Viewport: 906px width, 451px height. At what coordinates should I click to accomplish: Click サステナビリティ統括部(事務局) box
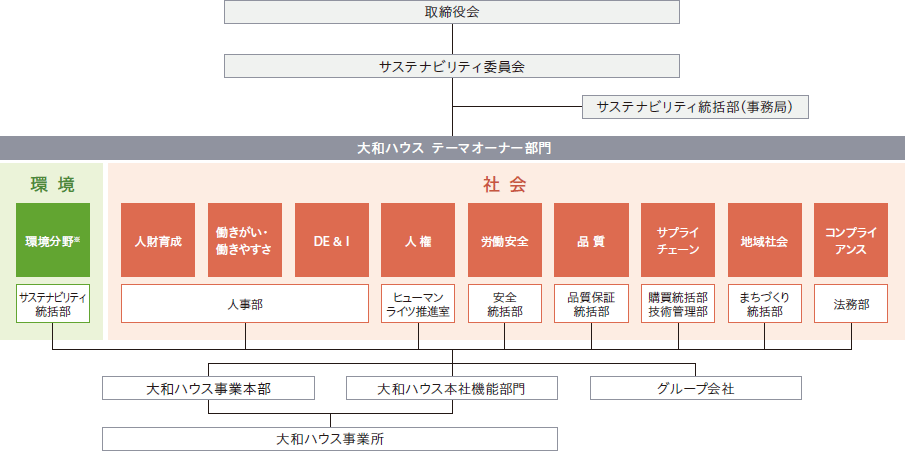click(694, 106)
